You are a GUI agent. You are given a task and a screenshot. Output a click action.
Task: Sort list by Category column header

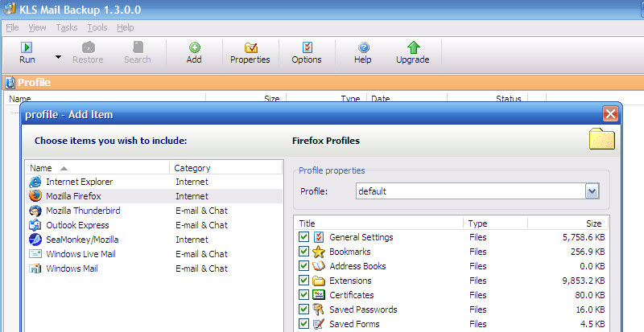coord(226,168)
